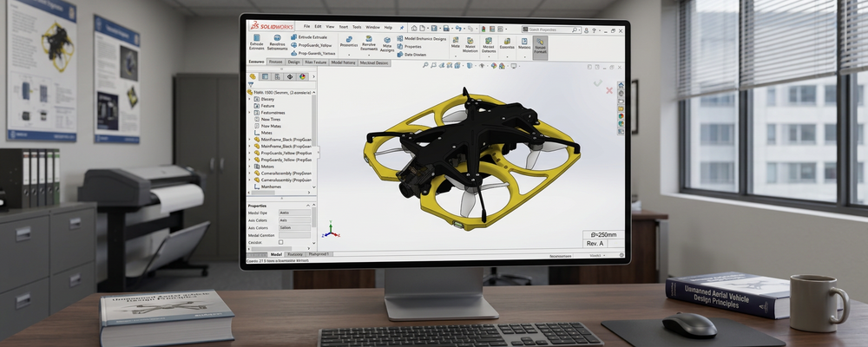The width and height of the screenshot is (868, 347).
Task: Click the red X cancel icon in viewport
Action: coord(609,90)
